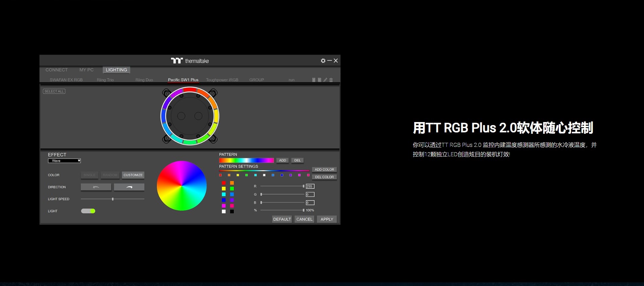Click the CANCEL button

[x=304, y=219]
